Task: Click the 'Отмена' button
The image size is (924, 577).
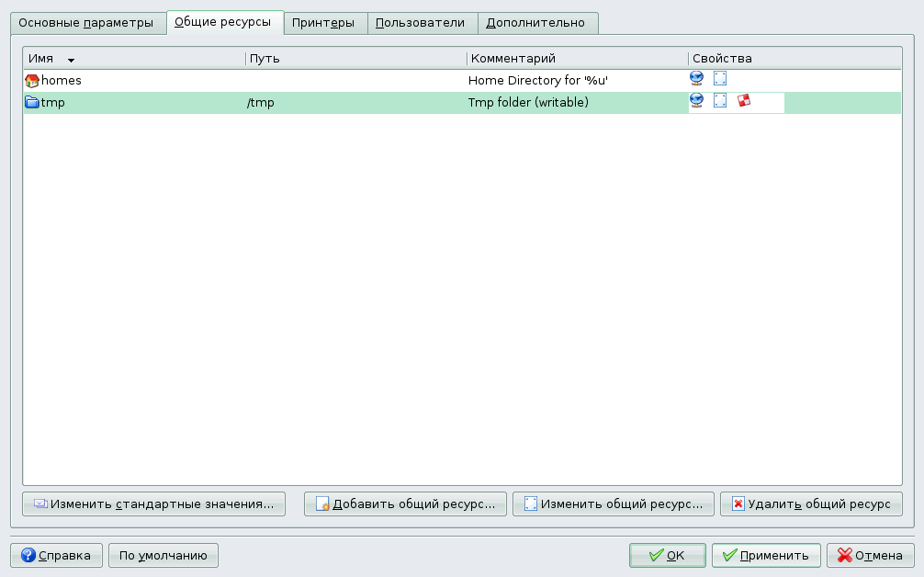Action: (x=868, y=555)
